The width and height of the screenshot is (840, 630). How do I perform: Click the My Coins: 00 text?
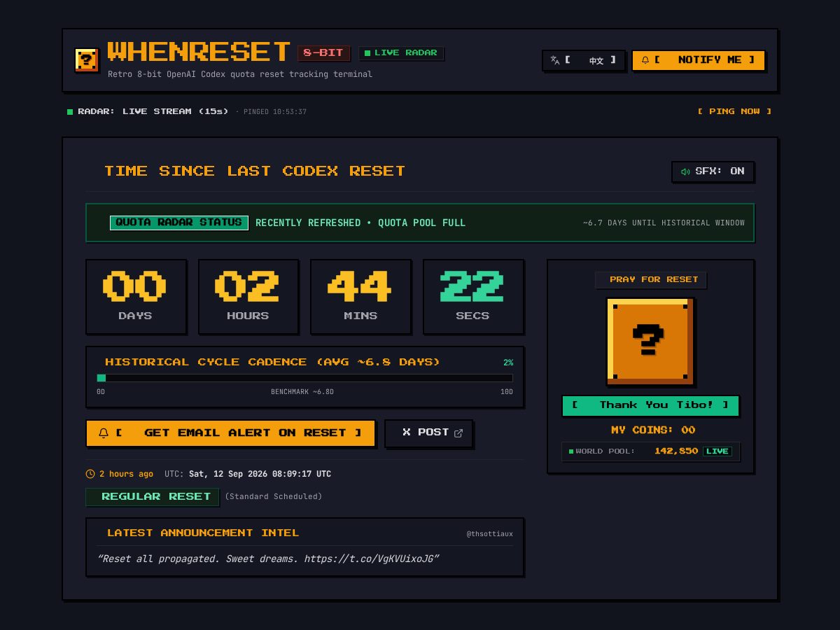coord(653,430)
